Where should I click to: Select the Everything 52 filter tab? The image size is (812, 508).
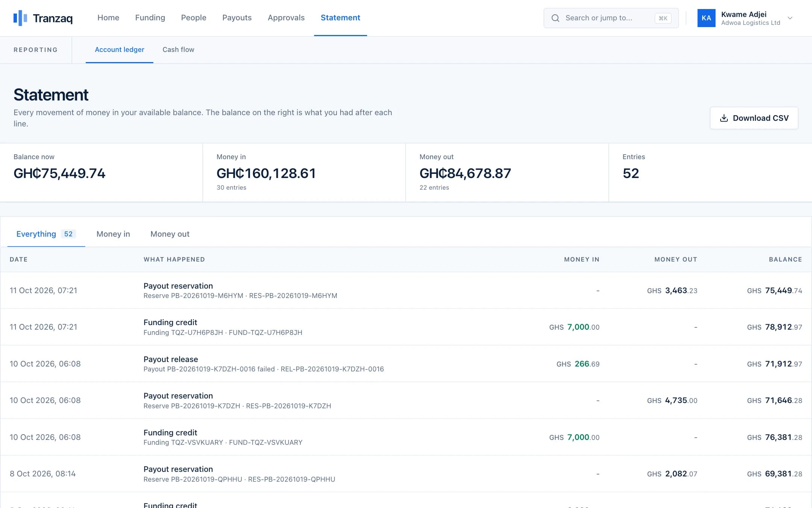46,234
